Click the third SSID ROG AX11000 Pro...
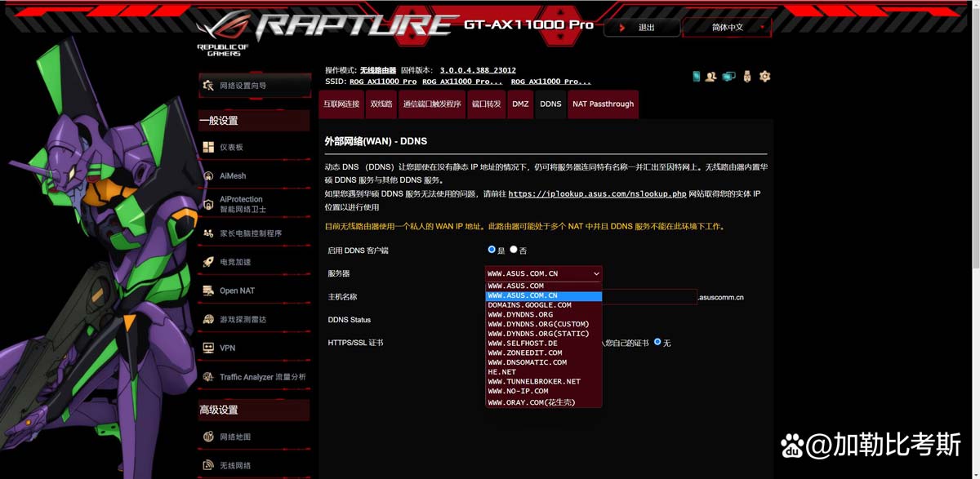This screenshot has width=980, height=479. pyautogui.click(x=550, y=82)
